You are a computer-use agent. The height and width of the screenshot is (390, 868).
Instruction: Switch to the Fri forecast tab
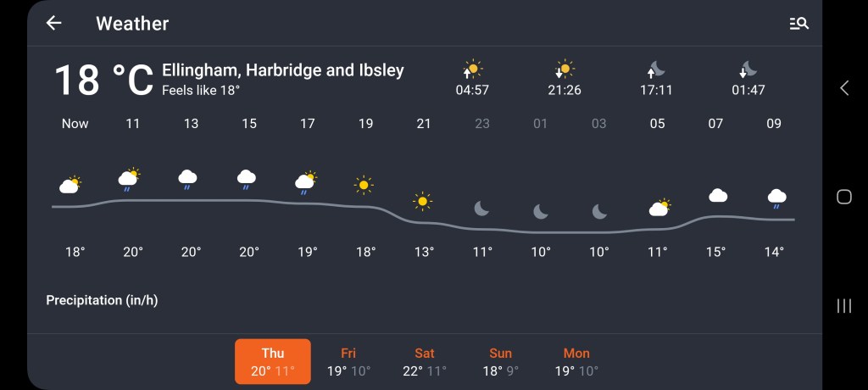(348, 362)
